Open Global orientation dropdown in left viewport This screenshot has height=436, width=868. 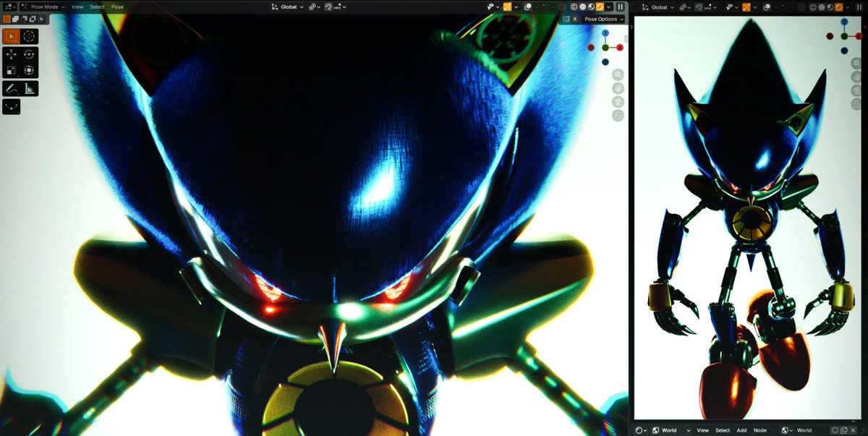click(287, 7)
